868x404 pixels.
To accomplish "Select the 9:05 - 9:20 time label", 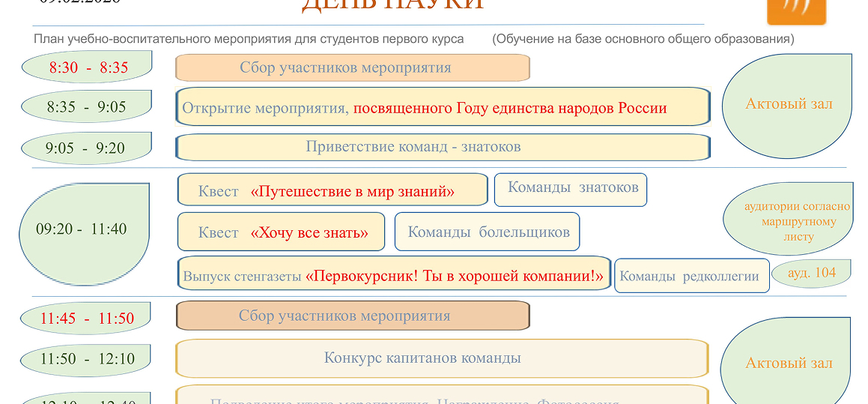I will pyautogui.click(x=86, y=148).
